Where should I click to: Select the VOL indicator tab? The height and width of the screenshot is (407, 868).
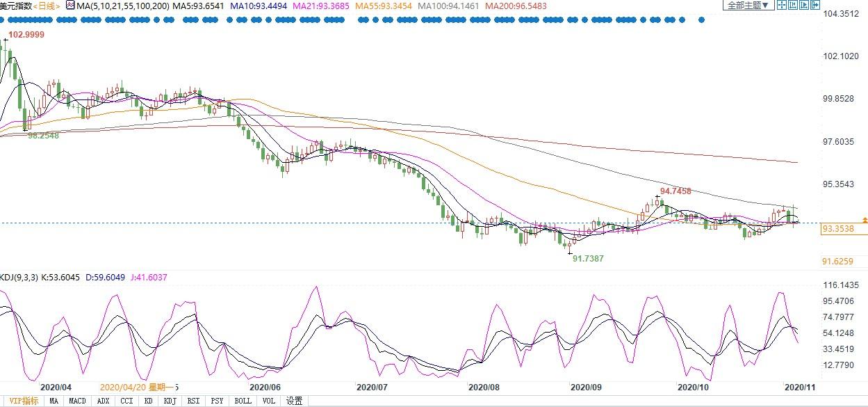pyautogui.click(x=268, y=401)
